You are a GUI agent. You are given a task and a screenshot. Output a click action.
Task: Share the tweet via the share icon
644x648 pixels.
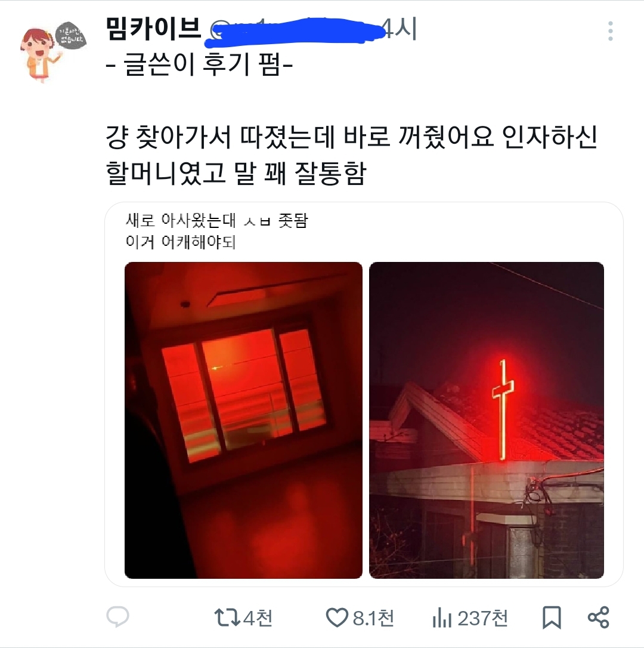[598, 618]
